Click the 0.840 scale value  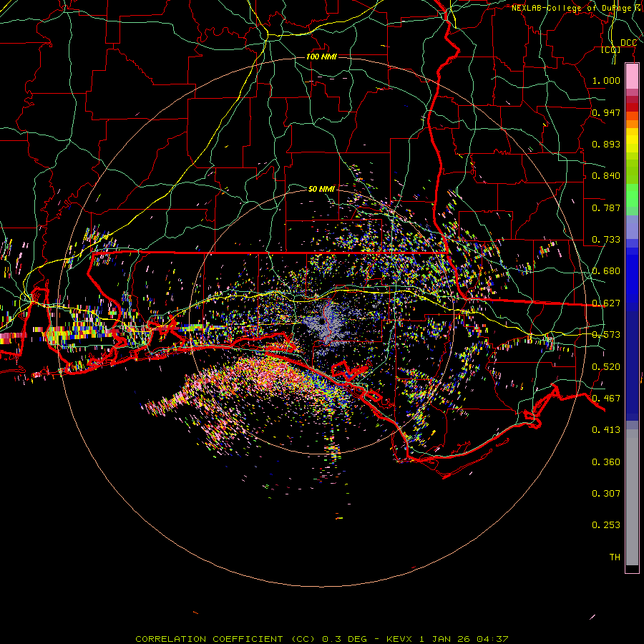[x=606, y=176]
